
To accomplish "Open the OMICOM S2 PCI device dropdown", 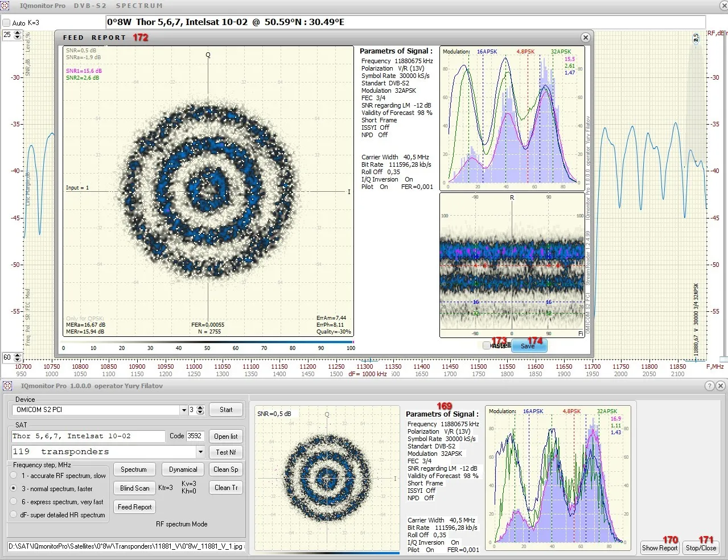I will 184,410.
